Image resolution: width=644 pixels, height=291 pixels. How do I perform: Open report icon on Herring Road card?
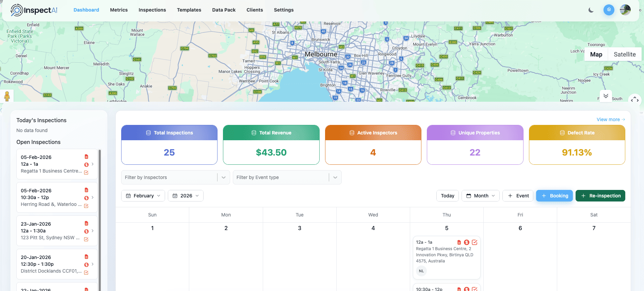[86, 190]
